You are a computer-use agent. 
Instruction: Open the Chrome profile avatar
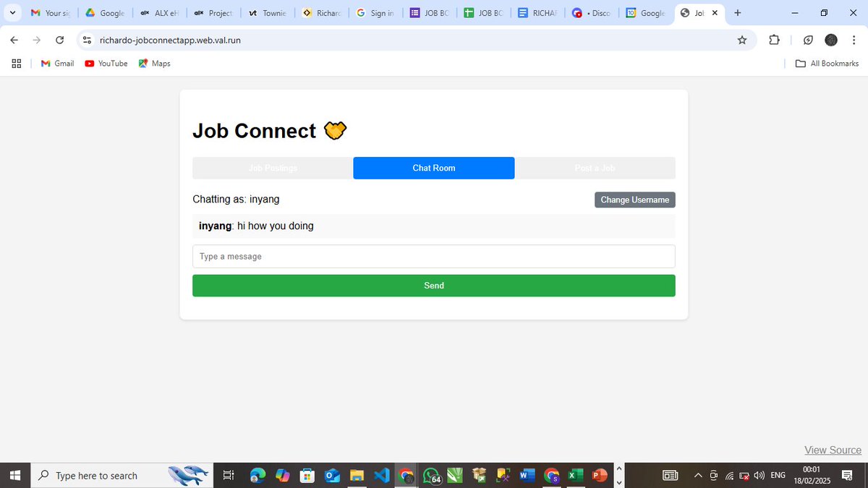pos(831,40)
